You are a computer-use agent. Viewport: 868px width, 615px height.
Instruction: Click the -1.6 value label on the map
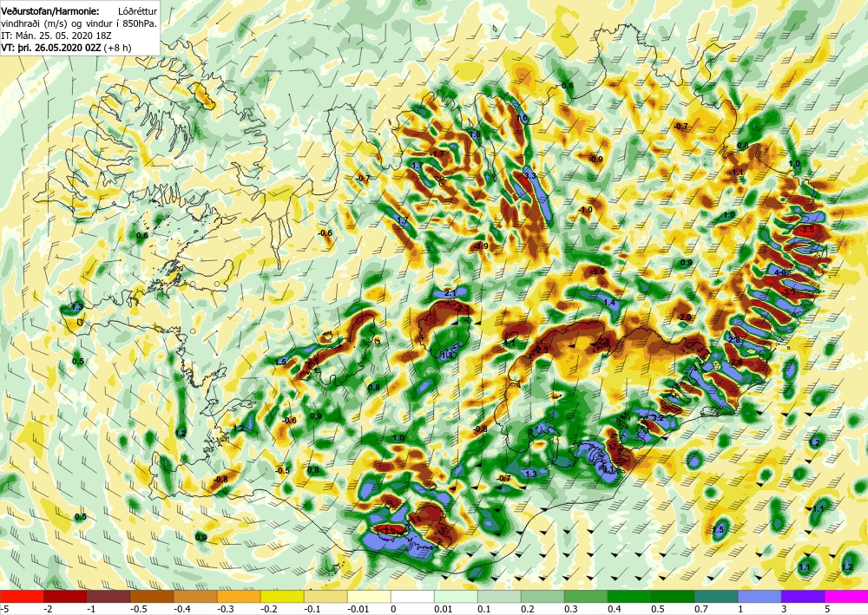click(x=598, y=272)
